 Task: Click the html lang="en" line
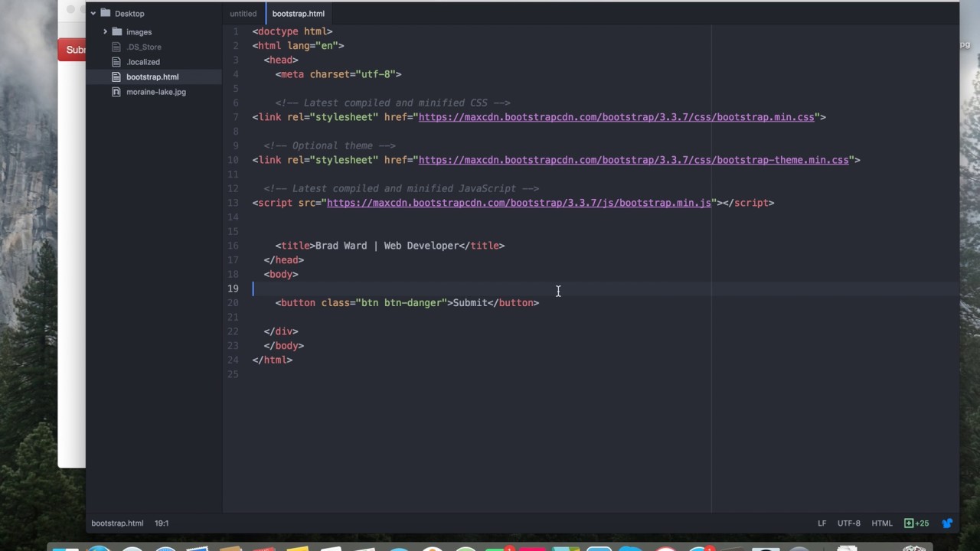point(299,46)
